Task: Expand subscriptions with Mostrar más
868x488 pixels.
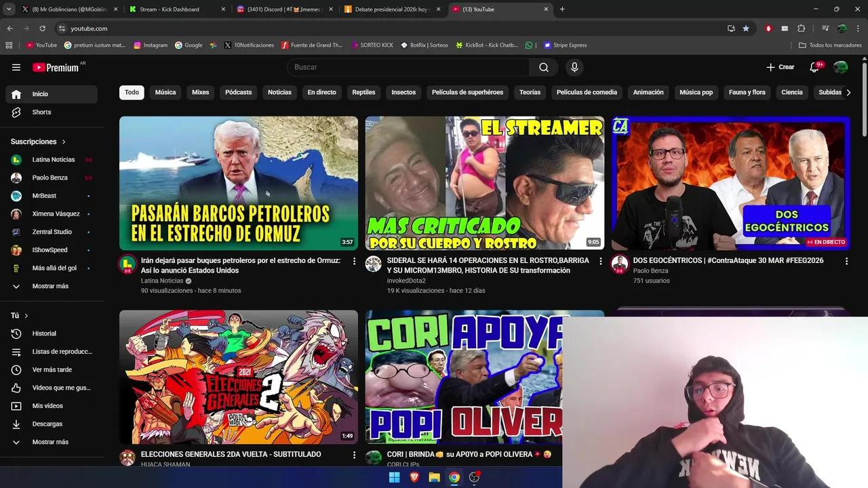Action: point(52,286)
